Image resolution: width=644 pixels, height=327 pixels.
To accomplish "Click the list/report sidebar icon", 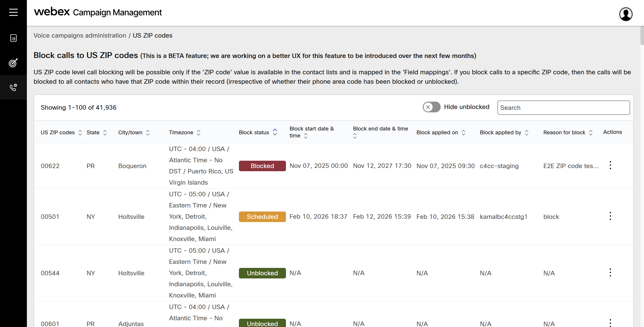I will tap(13, 38).
